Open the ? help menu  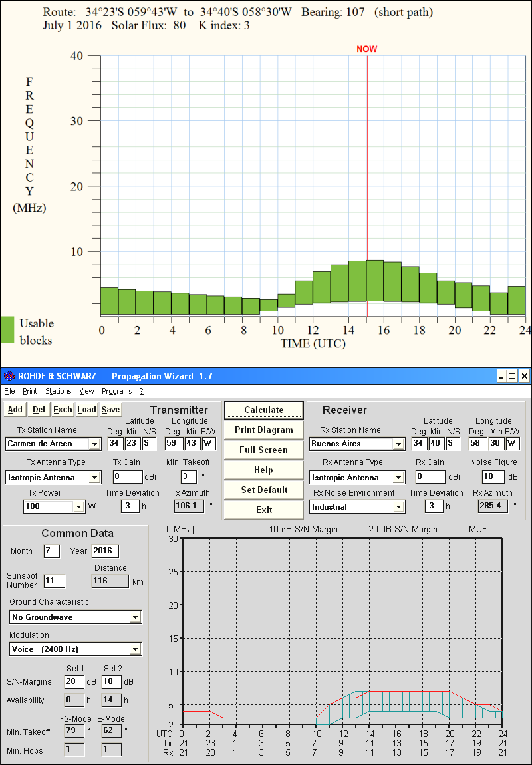click(x=142, y=391)
